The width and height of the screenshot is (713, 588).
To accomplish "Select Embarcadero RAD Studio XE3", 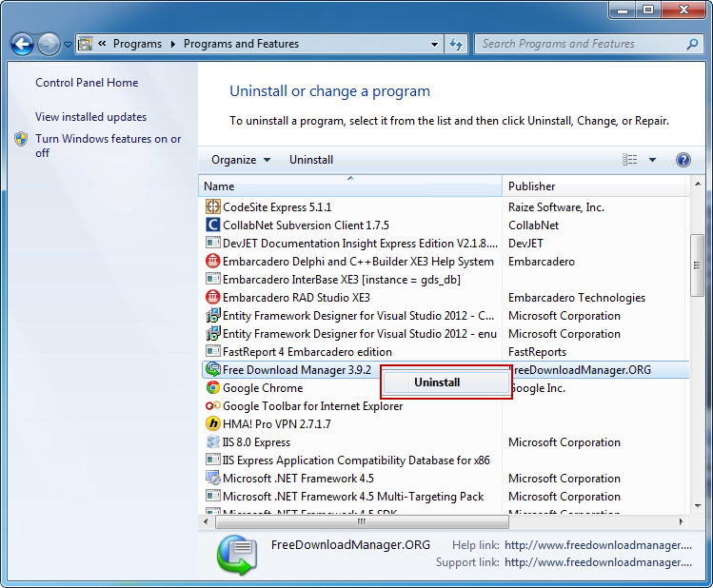I will tap(296, 298).
